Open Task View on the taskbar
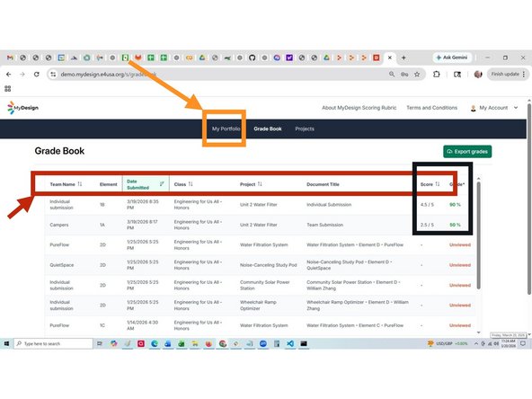Screen dimensions: 532x399 tap(100, 343)
